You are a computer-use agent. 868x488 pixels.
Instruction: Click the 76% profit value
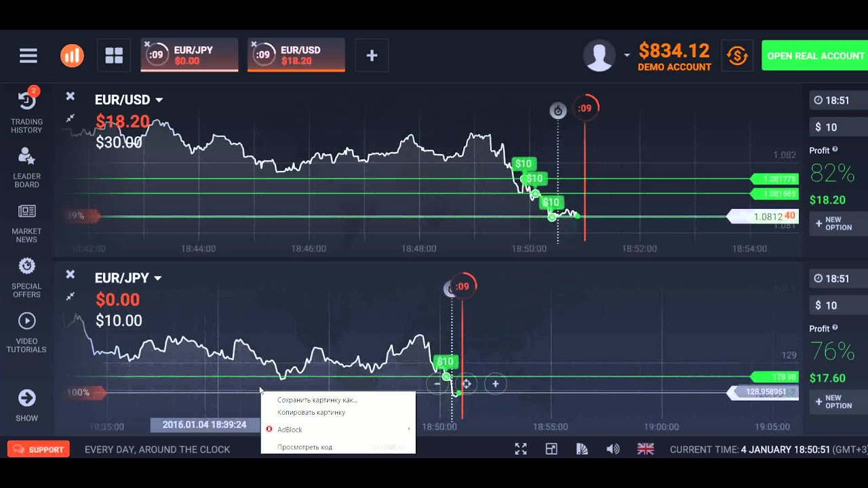(x=832, y=352)
